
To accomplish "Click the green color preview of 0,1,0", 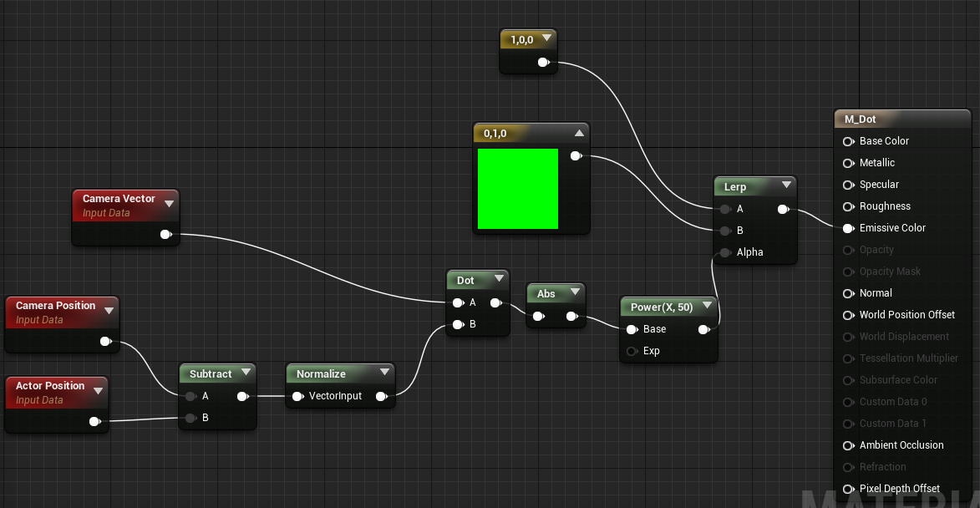I will tap(517, 189).
